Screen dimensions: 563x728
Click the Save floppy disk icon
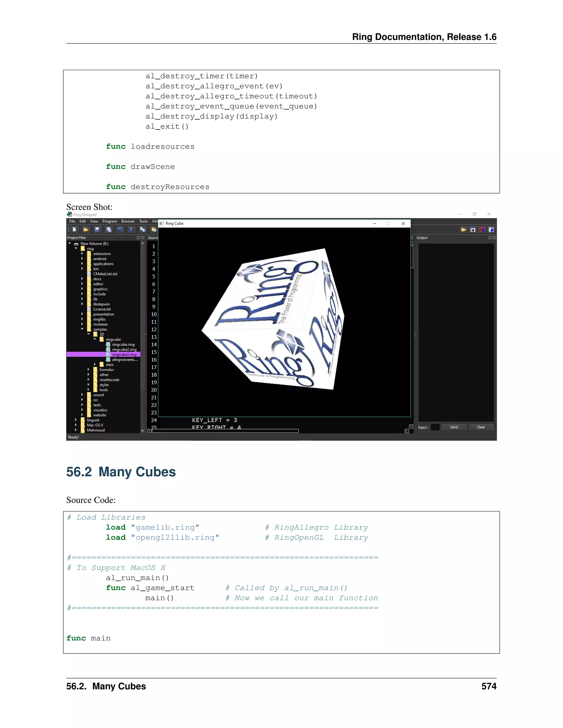97,229
